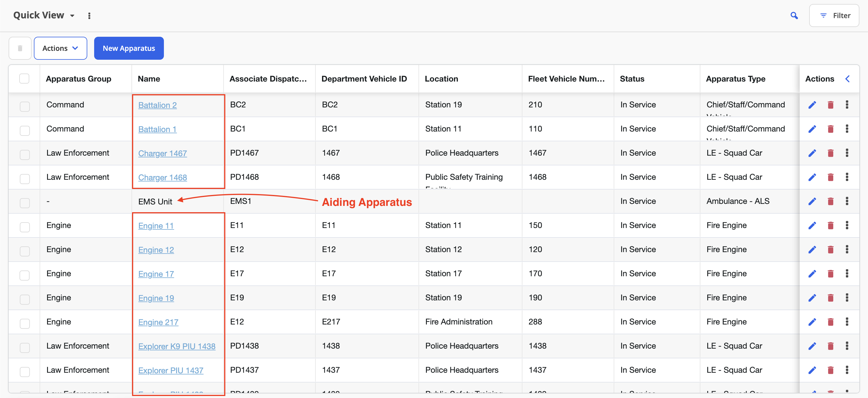Delete the Engine 19 row

point(830,298)
